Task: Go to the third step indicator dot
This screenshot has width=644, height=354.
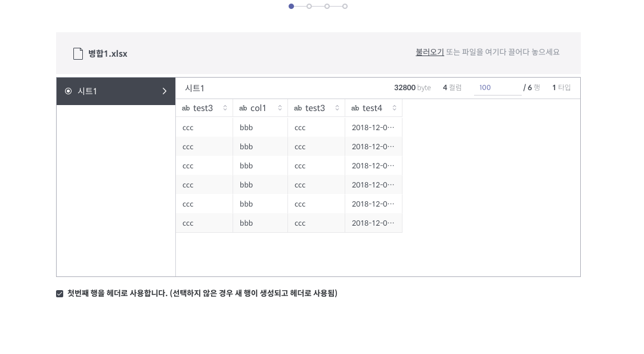Action: click(x=327, y=6)
